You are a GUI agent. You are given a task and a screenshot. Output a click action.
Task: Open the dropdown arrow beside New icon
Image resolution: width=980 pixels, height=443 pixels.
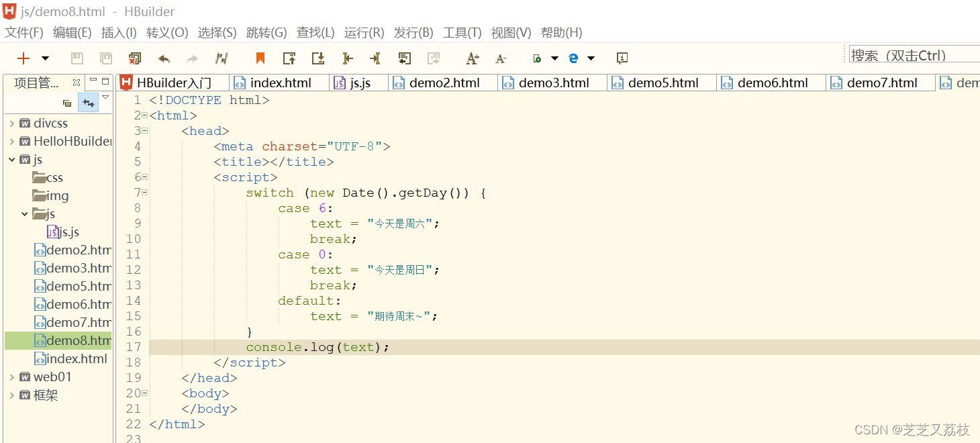pyautogui.click(x=45, y=58)
